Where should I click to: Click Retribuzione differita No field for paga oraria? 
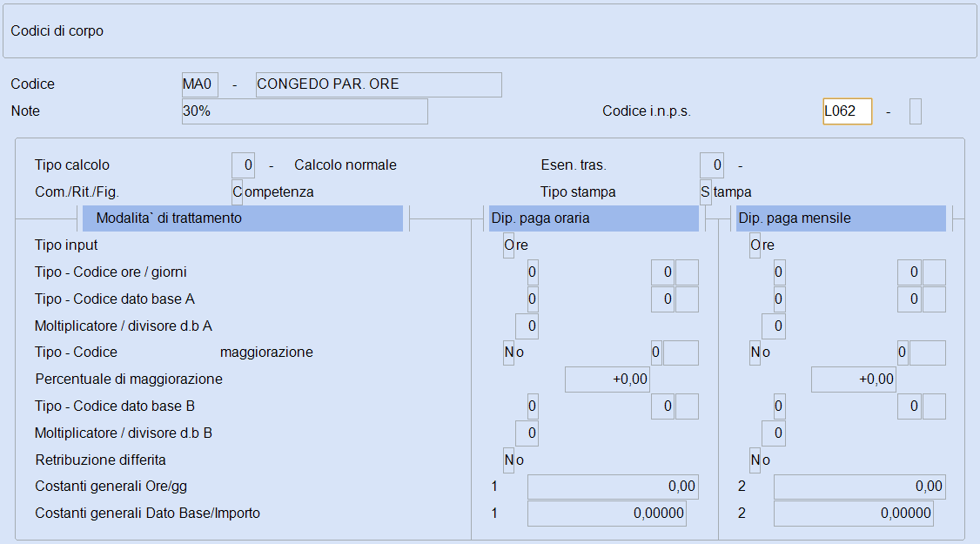pos(509,460)
